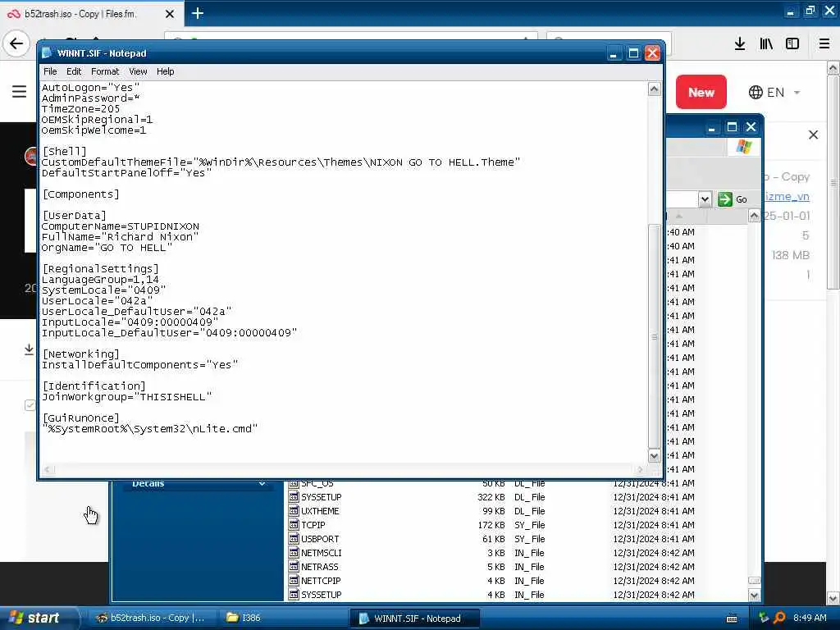Viewport: 840px width, 630px height.
Task: Click browser page scrollbar up arrow
Action: pos(833,68)
